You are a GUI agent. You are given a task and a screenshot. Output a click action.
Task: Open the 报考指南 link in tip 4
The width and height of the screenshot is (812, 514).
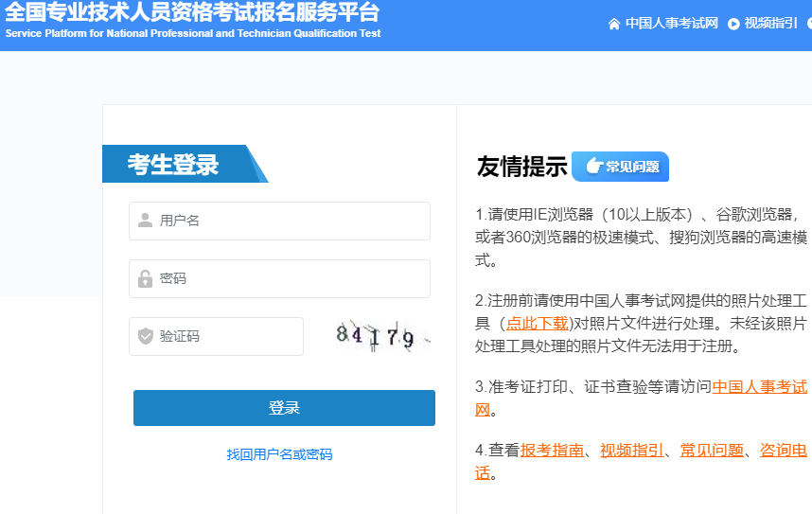[552, 451]
